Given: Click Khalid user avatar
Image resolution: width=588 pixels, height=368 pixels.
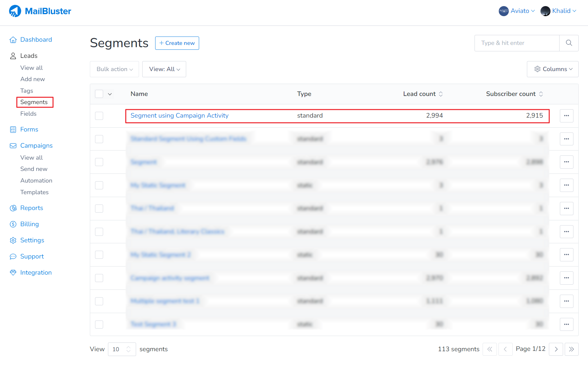Looking at the screenshot, I should (x=545, y=11).
